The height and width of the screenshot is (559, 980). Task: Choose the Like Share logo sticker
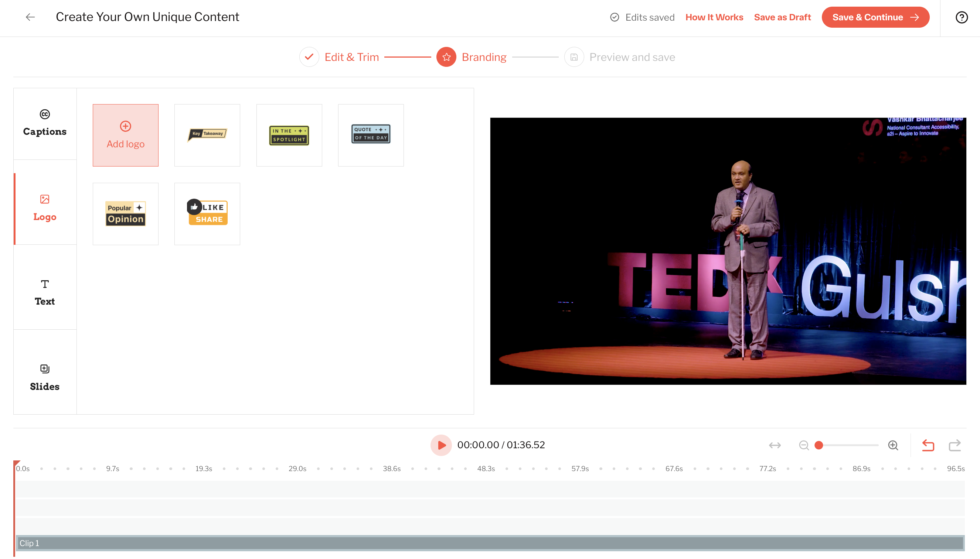pos(207,214)
